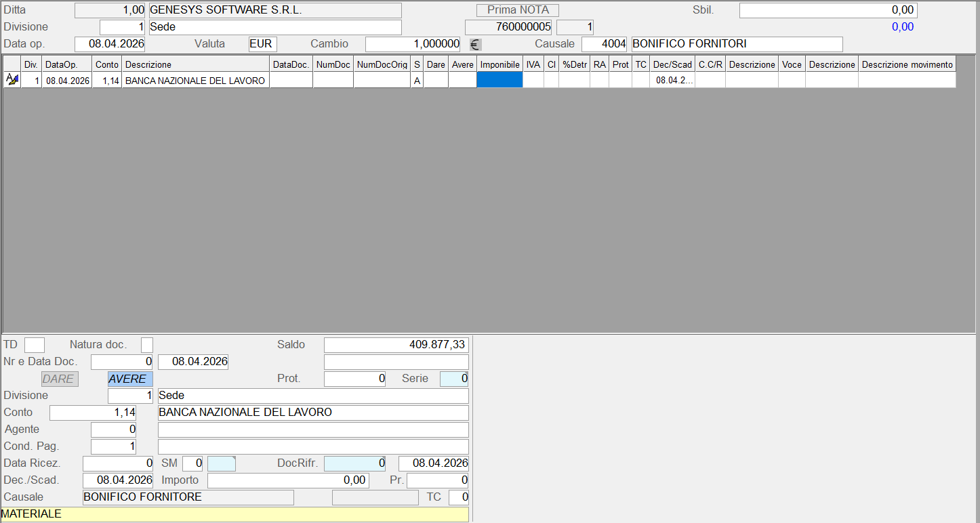
Task: Click the Conto field showing 1,14
Action: point(93,413)
